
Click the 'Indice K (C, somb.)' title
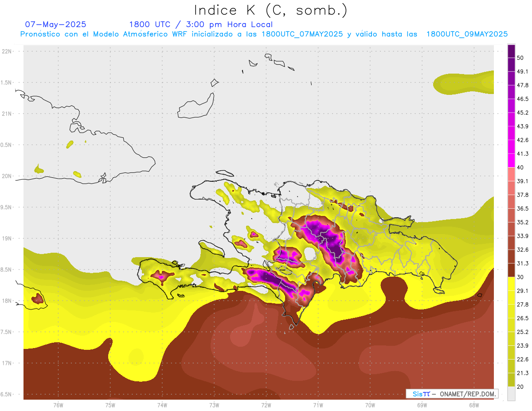[271, 10]
